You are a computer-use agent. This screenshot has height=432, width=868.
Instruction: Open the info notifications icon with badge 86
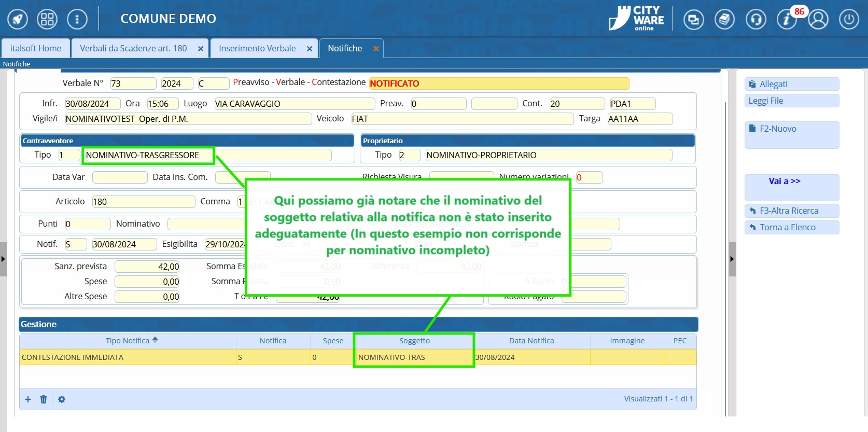pos(787,20)
